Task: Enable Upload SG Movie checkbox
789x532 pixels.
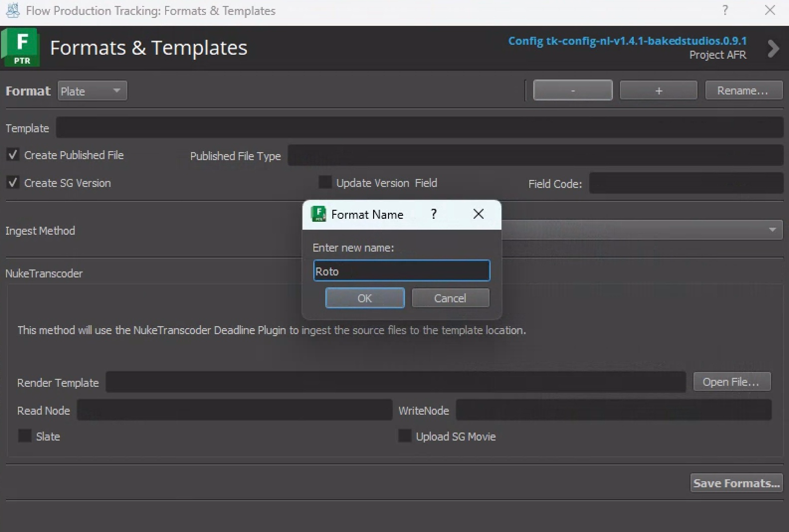Action: click(405, 436)
